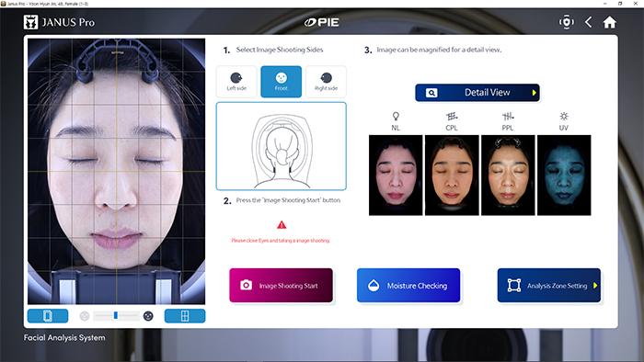Click the portrait device view button under preview
Viewport: 644px width, 362px height.
coord(48,316)
